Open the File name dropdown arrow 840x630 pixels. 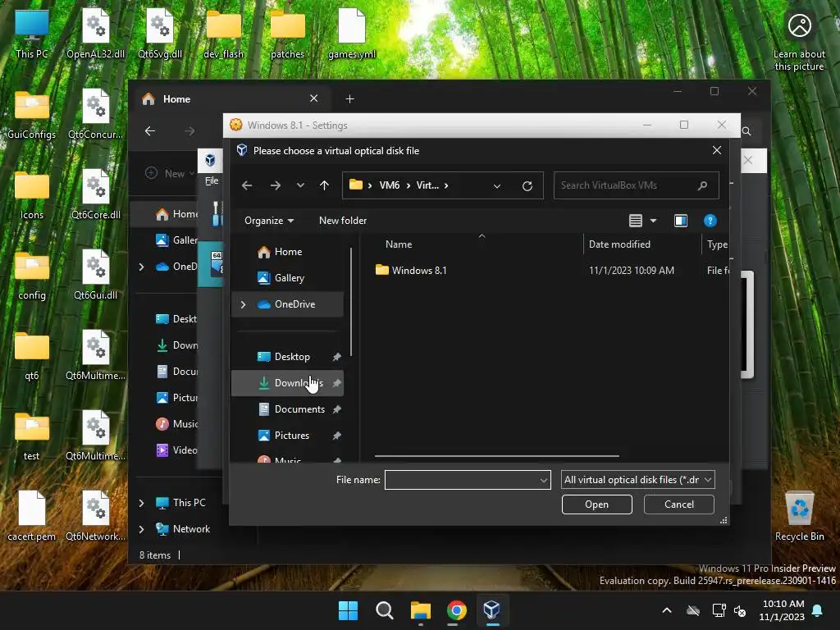(544, 481)
